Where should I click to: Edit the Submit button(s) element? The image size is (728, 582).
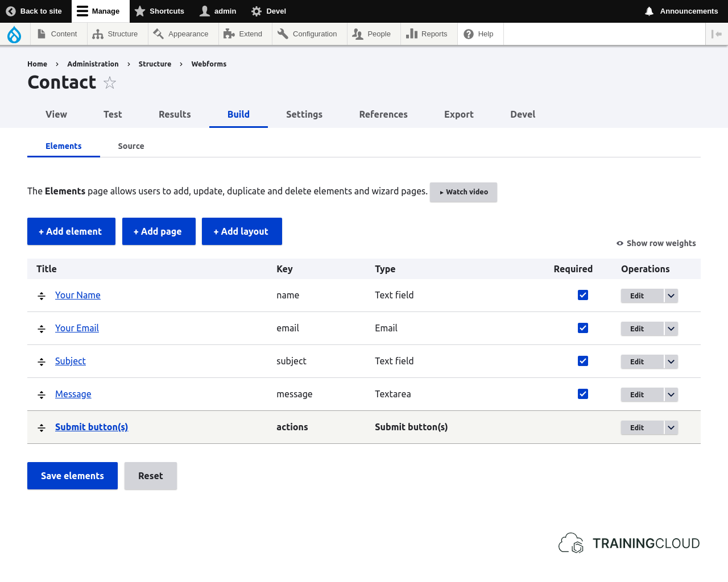(642, 427)
